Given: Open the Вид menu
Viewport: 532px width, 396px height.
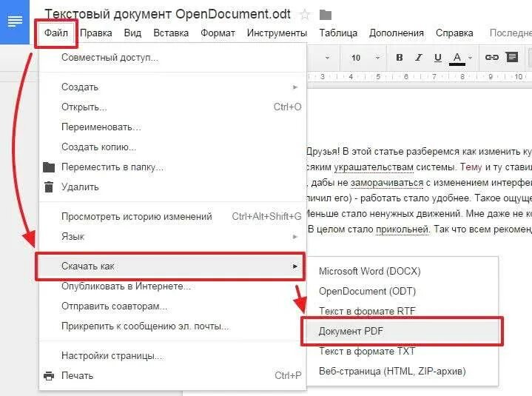Looking at the screenshot, I should [132, 33].
